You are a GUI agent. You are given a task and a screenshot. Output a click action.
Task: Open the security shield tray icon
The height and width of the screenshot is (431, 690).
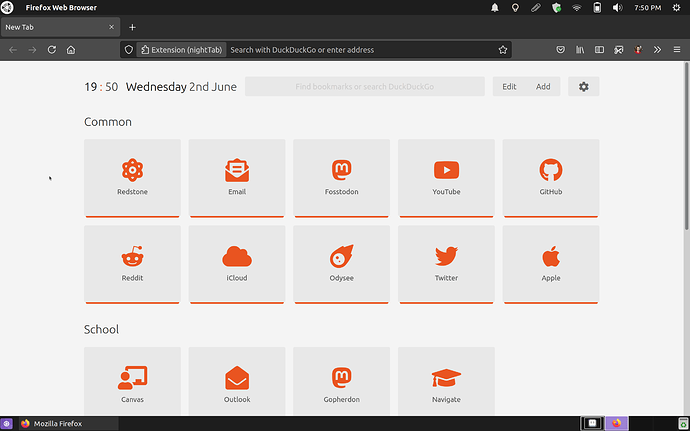pos(556,7)
